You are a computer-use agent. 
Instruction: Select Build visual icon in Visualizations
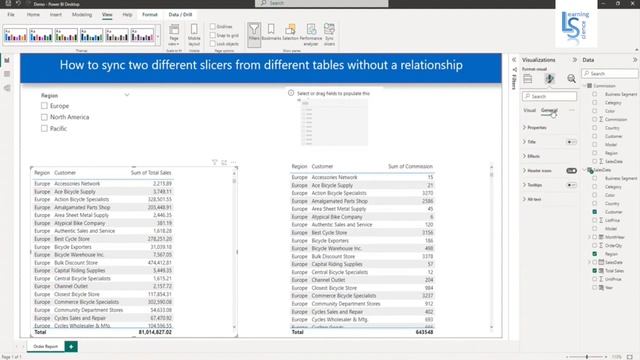tap(528, 79)
